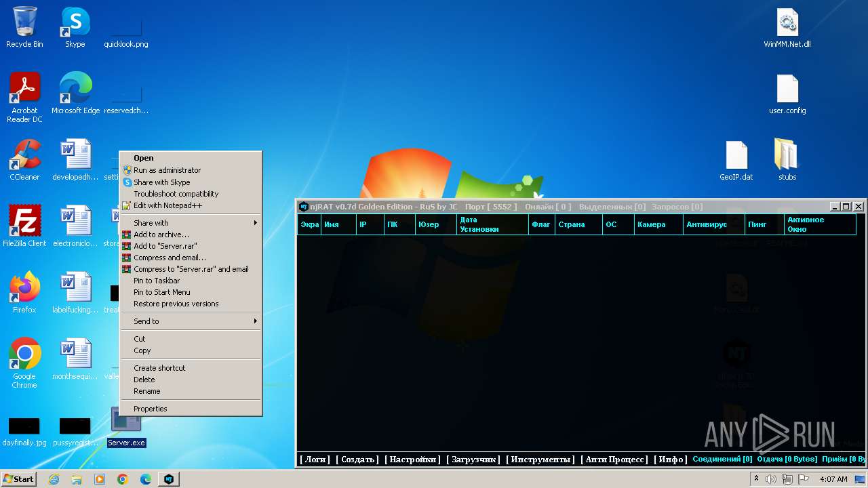Choose Run as administrator
The height and width of the screenshot is (488, 868).
(191, 170)
